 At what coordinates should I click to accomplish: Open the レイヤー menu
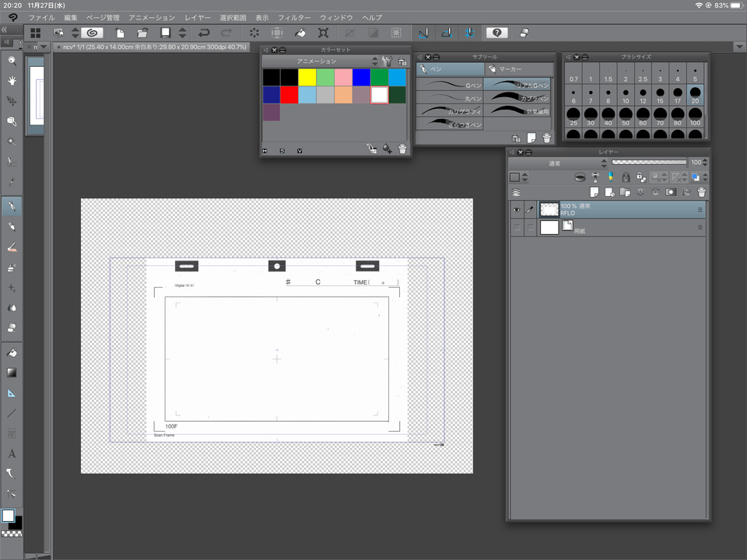click(197, 18)
